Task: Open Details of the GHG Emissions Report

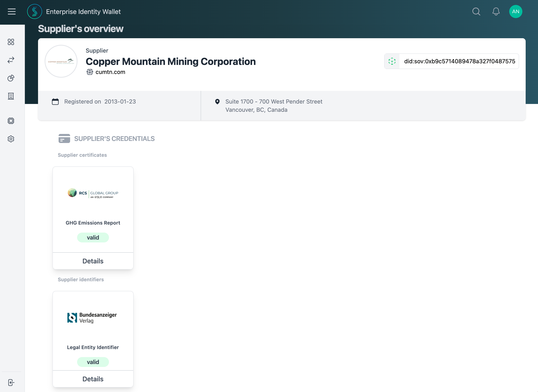Action: point(93,261)
